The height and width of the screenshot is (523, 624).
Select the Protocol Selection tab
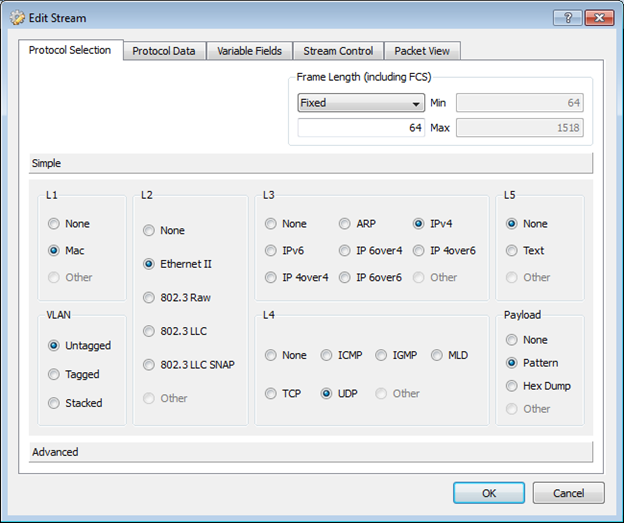70,50
